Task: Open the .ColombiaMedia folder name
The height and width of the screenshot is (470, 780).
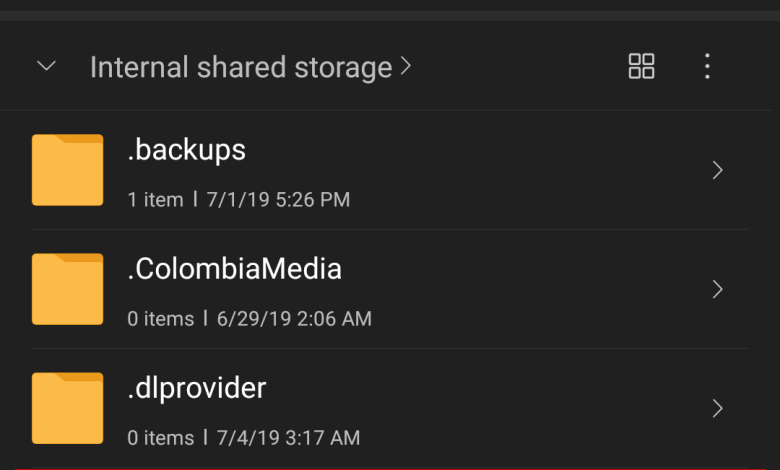Action: [235, 269]
